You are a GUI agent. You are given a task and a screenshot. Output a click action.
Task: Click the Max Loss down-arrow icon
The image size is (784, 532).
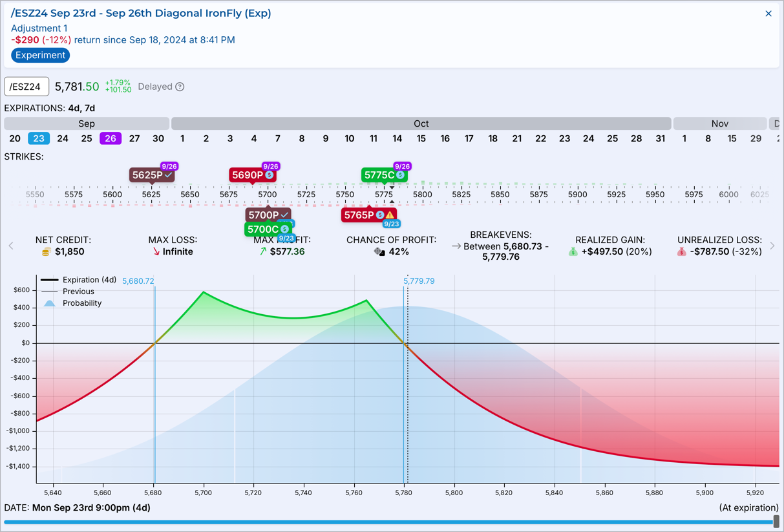tap(156, 251)
